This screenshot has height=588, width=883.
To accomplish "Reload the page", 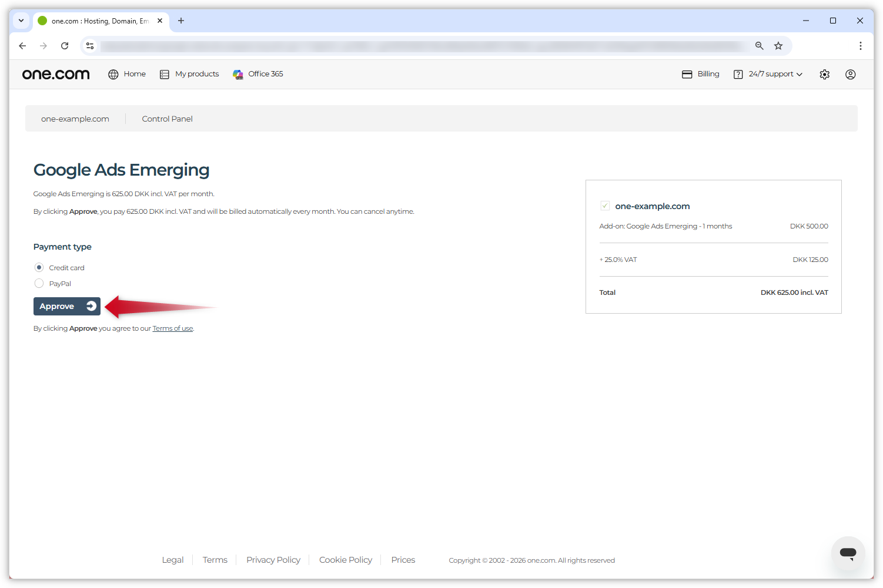I will coord(65,46).
